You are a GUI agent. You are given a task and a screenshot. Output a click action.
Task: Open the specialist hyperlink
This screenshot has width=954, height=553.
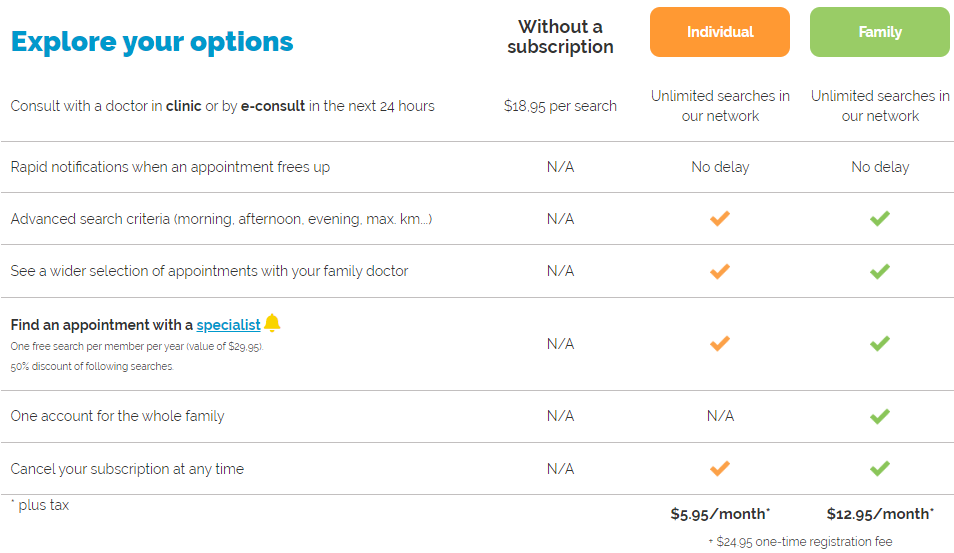click(x=228, y=325)
